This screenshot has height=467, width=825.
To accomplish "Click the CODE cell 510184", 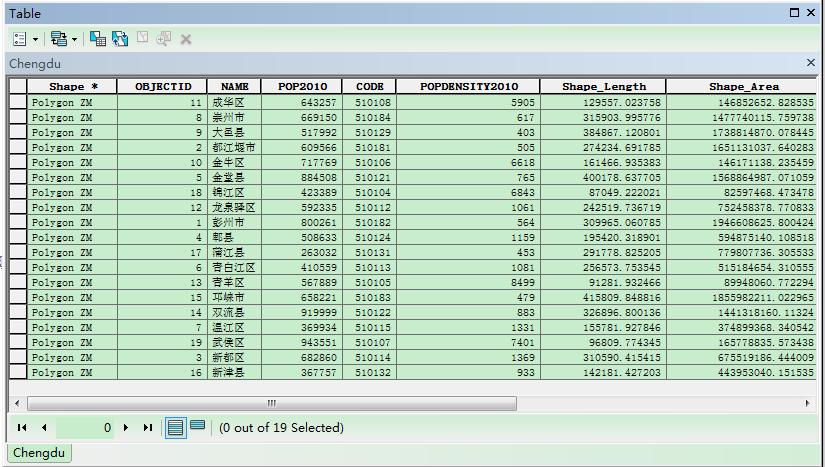I will point(369,117).
